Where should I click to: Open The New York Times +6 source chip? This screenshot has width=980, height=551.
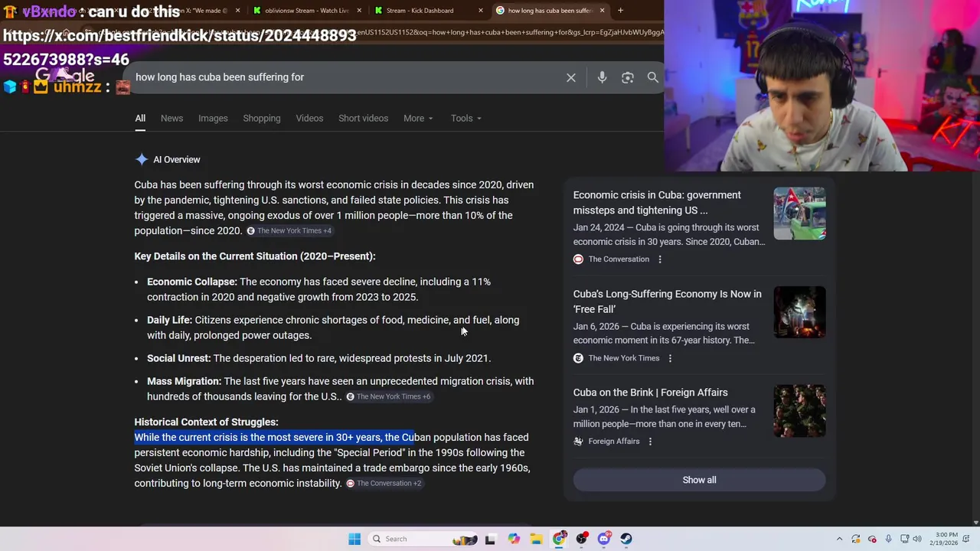388,396
